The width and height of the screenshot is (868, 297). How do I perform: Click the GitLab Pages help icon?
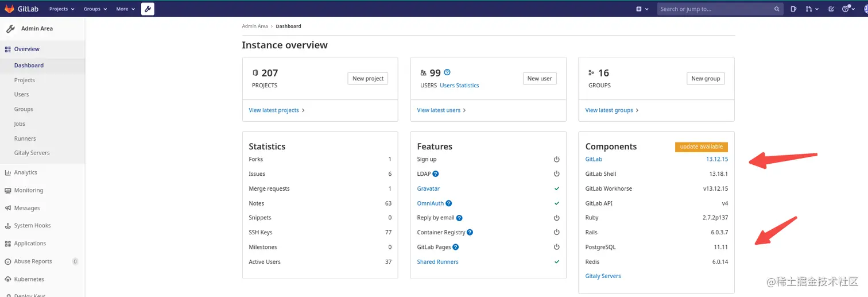coord(456,247)
